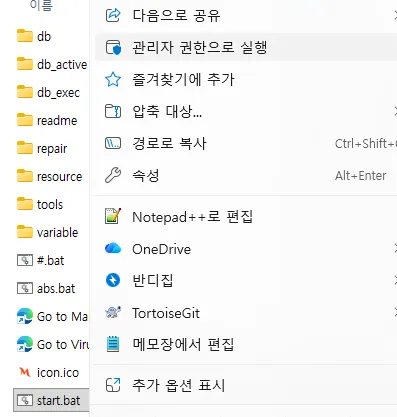Image resolution: width=397 pixels, height=417 pixels.
Task: Select the db_exec folder name
Action: tap(58, 92)
